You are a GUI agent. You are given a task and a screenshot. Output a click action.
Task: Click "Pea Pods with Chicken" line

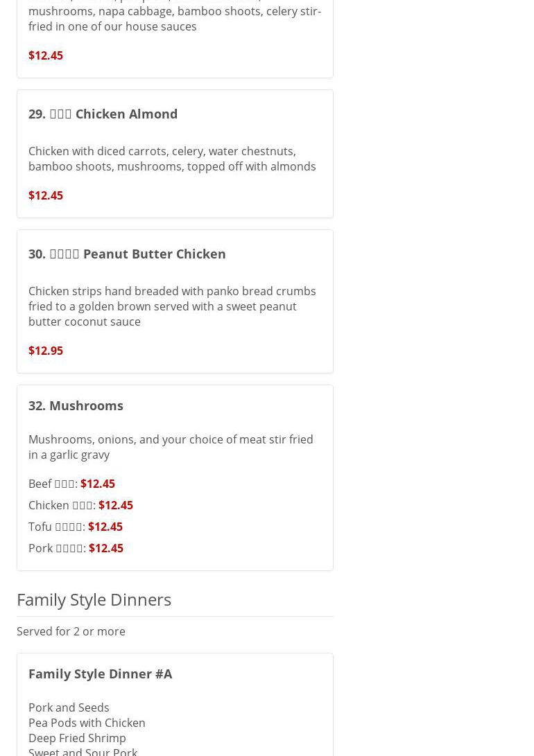[87, 723]
